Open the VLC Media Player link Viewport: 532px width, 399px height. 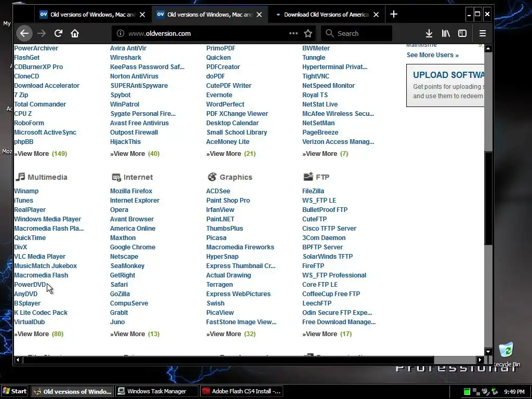[39, 257]
